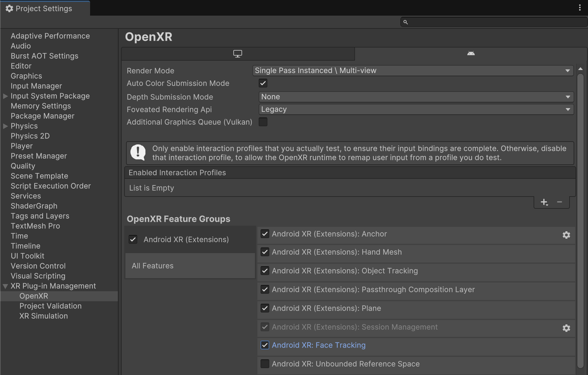588x375 pixels.
Task: Remove interaction profile with minus button
Action: [560, 202]
